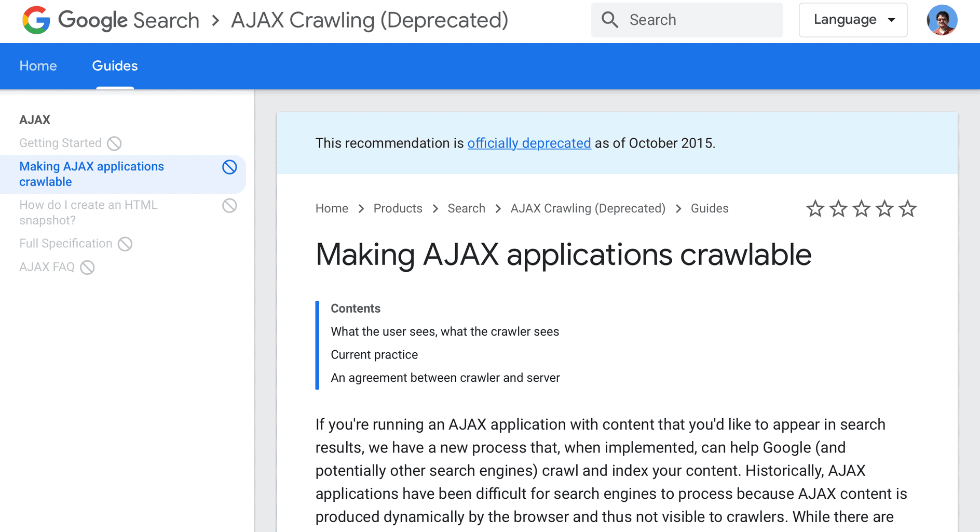The width and height of the screenshot is (980, 532).
Task: Click the AJAX sidebar section heading
Action: coord(35,120)
